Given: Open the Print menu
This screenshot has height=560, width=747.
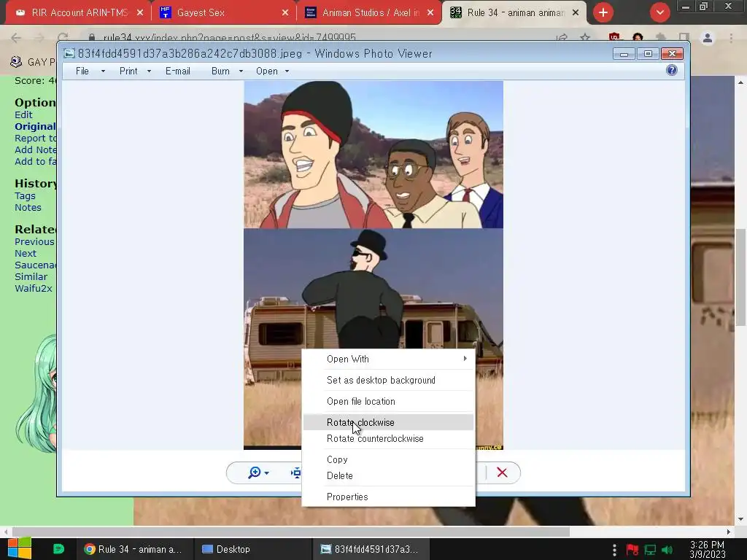Looking at the screenshot, I should coord(128,71).
